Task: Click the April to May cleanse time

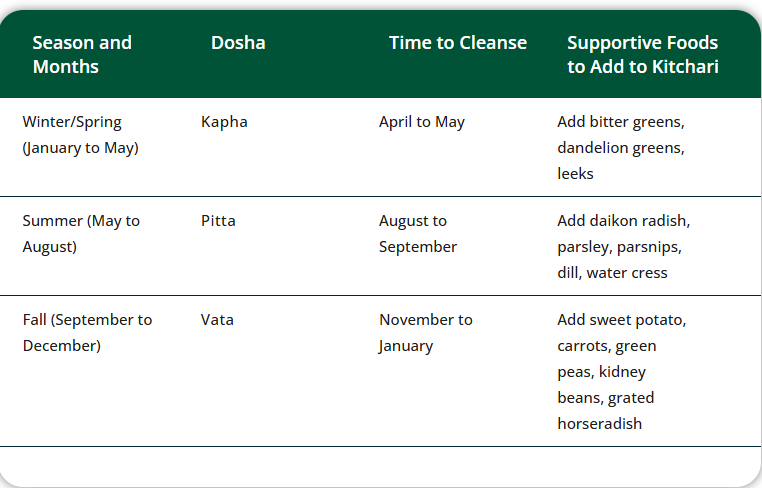Action: coord(421,122)
